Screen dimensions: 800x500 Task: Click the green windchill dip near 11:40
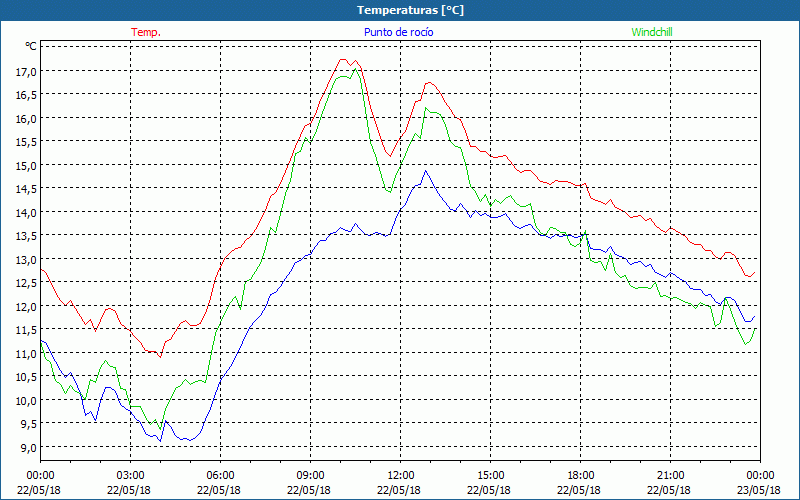click(x=389, y=192)
